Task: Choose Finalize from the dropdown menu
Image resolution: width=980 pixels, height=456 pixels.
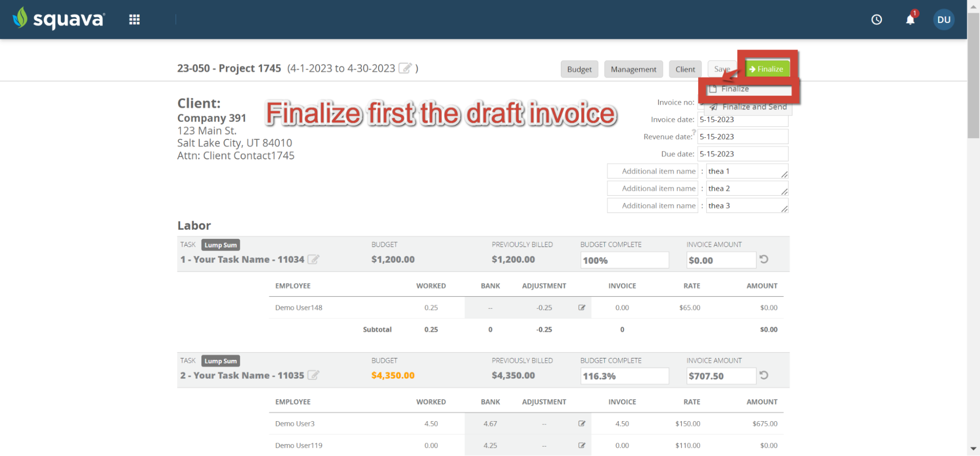Action: coord(749,89)
